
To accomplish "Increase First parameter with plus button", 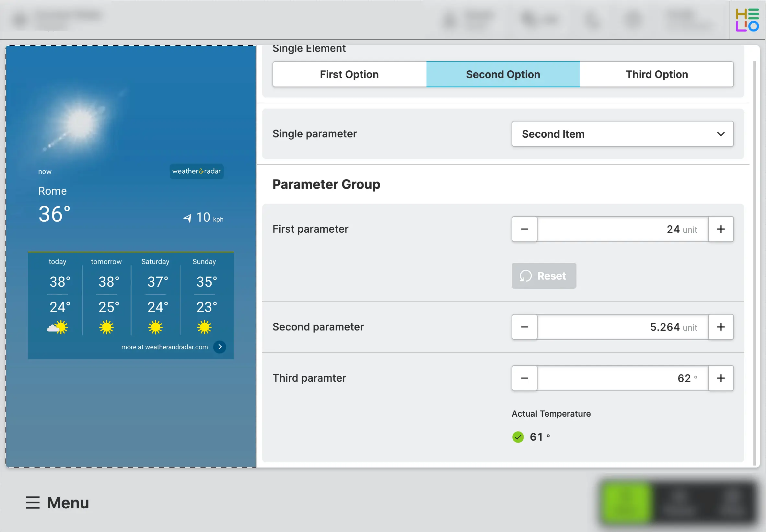I will pyautogui.click(x=721, y=229).
